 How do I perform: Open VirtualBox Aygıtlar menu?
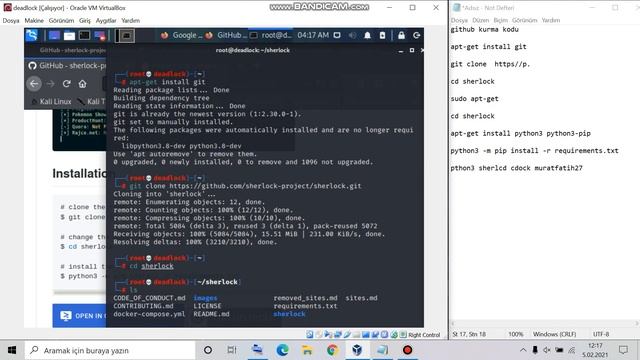click(x=106, y=20)
